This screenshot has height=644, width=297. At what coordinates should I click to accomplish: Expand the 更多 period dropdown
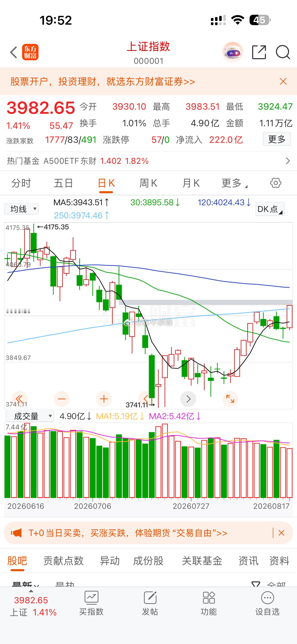(x=234, y=183)
